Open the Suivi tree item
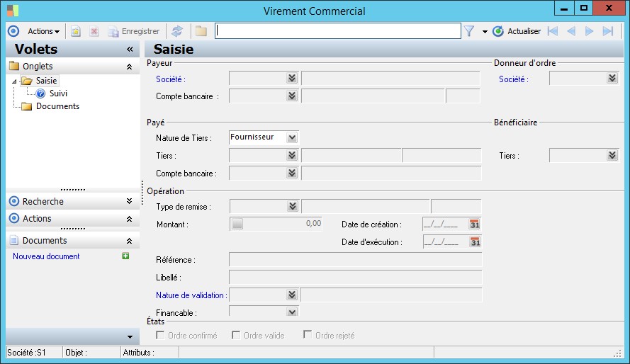Screen dimensions: 630x364 [58, 93]
